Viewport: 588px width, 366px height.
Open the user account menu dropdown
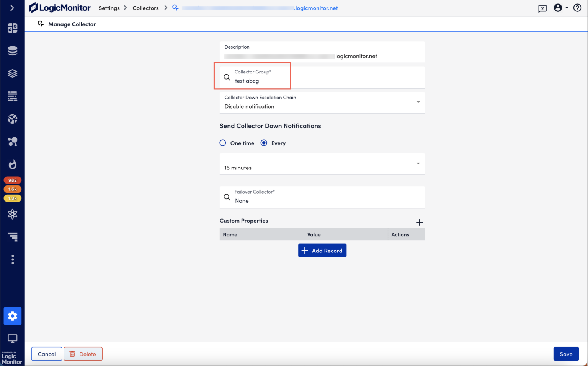(x=561, y=8)
